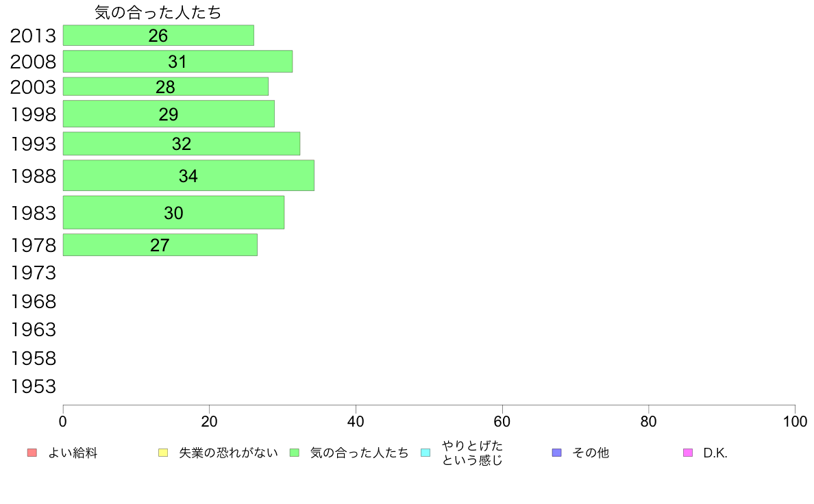Click the 1973 year axis label
Screen dimensions: 814x504
coord(33,273)
